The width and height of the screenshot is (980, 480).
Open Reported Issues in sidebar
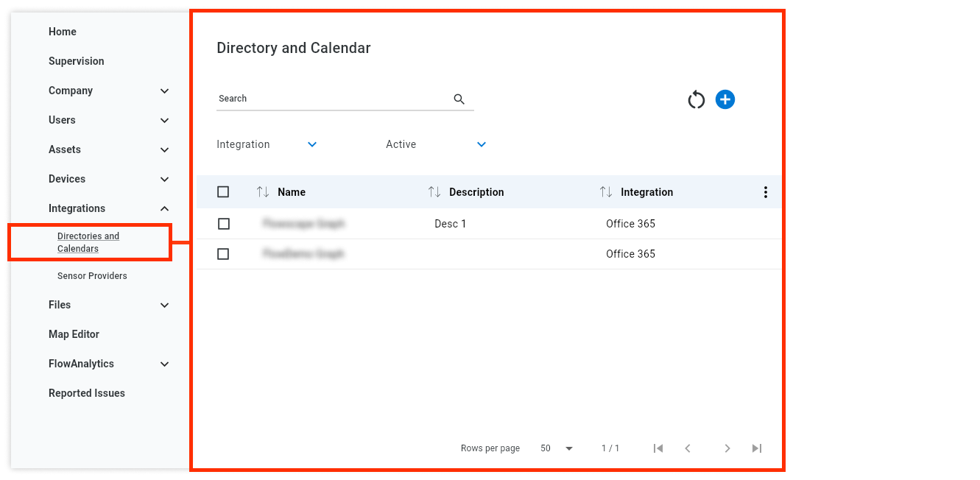(87, 393)
